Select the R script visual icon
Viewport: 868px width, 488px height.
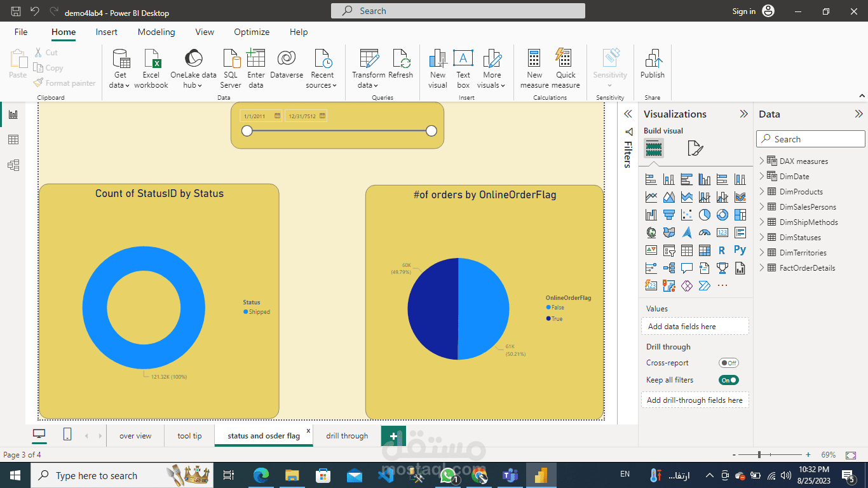pyautogui.click(x=722, y=250)
